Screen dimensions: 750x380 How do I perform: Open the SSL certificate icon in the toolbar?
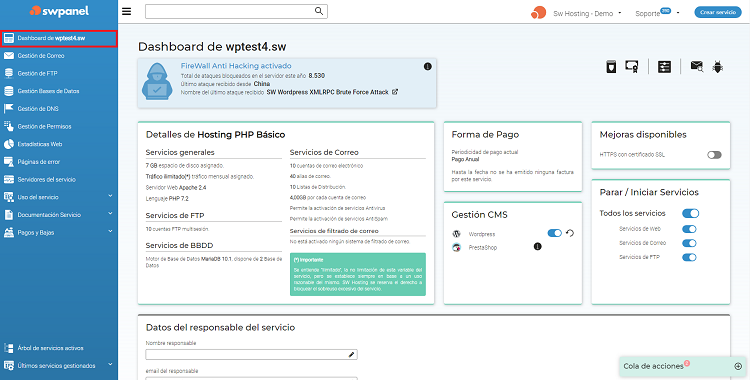632,67
